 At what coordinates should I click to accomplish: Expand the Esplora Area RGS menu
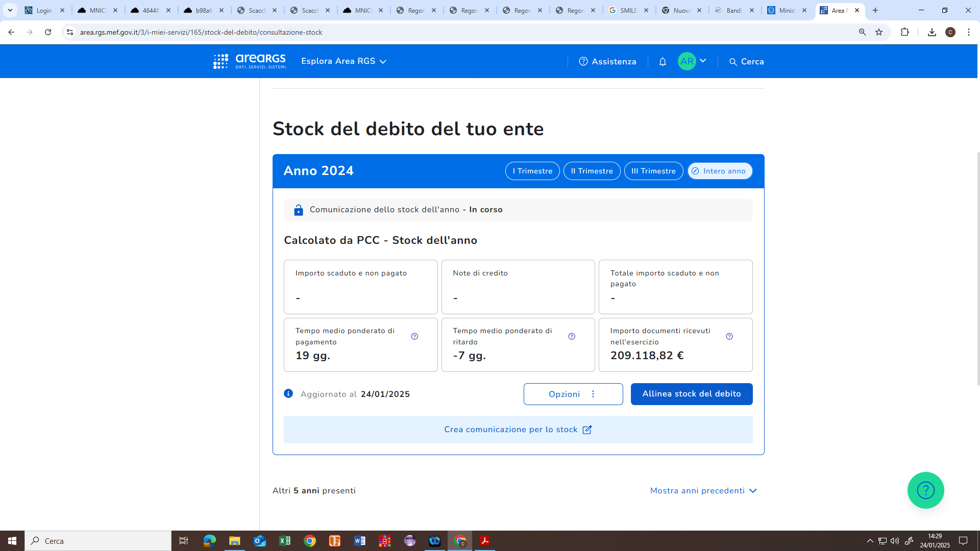(x=344, y=61)
